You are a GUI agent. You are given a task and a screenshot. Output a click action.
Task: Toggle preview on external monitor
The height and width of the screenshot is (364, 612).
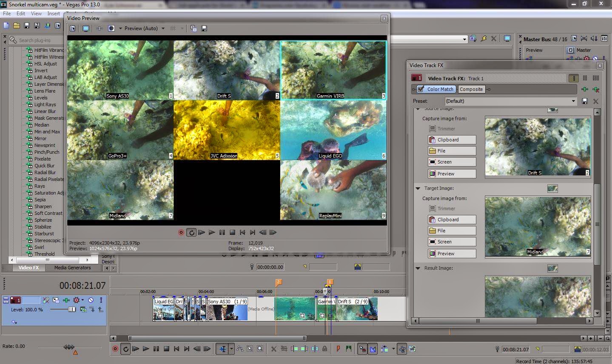86,28
